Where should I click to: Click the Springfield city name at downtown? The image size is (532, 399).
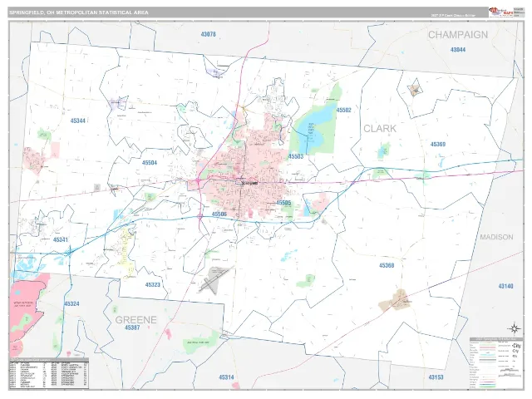250,183
